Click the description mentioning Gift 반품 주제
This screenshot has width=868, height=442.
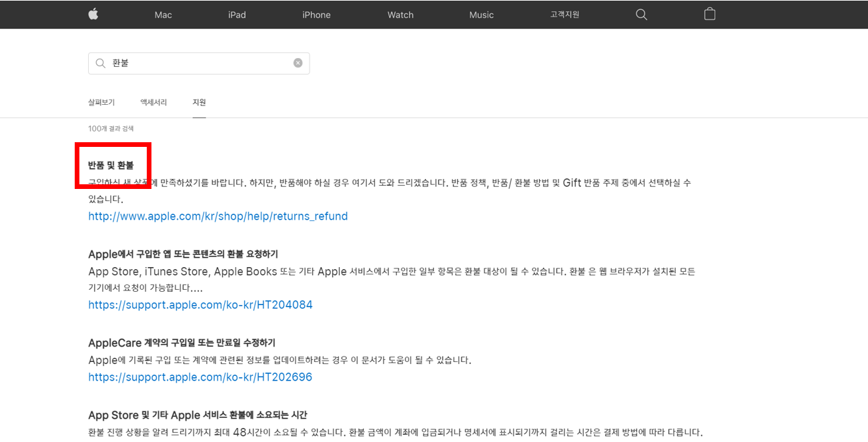(x=390, y=190)
